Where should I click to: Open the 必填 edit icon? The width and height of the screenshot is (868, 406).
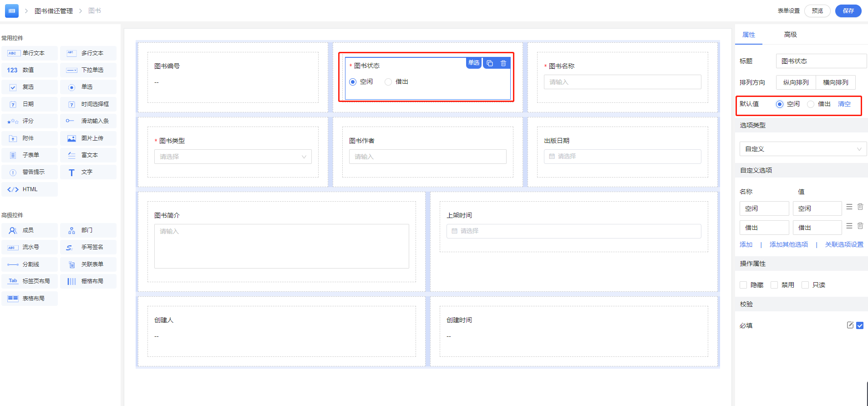(850, 325)
